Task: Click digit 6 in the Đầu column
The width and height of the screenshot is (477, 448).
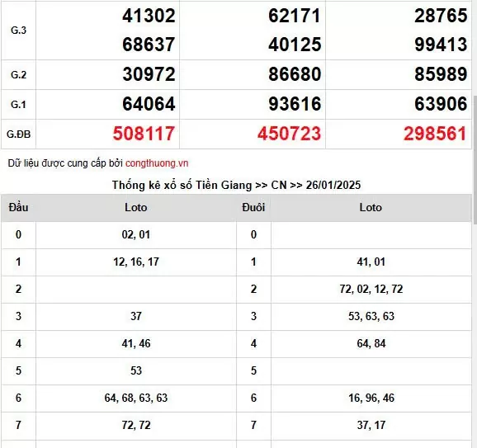Action: 18,398
